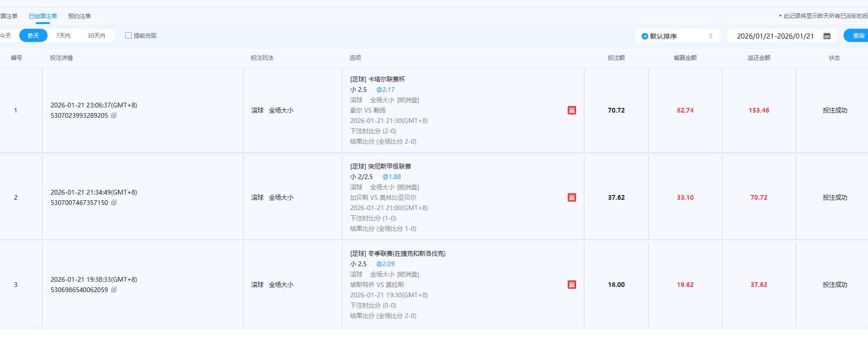This screenshot has width=868, height=343.
Task: Click 下注时比分 (0-0) line
Action: click(373, 305)
